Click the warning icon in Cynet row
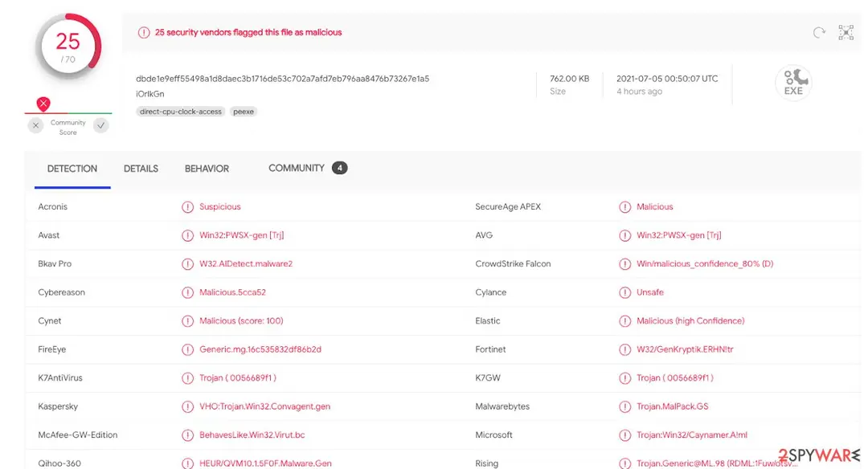 187,320
